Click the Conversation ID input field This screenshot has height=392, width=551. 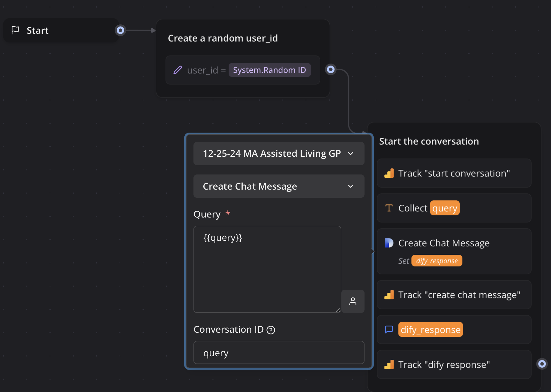(278, 353)
